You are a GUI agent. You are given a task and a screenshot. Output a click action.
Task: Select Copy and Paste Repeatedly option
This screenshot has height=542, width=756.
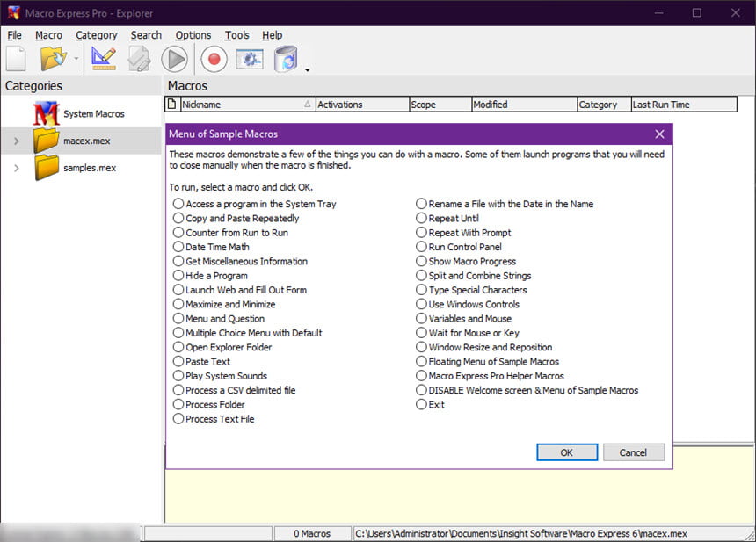pyautogui.click(x=236, y=218)
